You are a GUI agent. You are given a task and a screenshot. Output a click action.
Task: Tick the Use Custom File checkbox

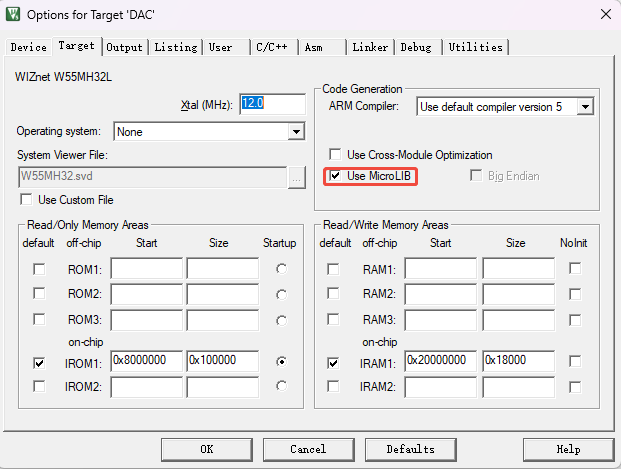coord(27,200)
